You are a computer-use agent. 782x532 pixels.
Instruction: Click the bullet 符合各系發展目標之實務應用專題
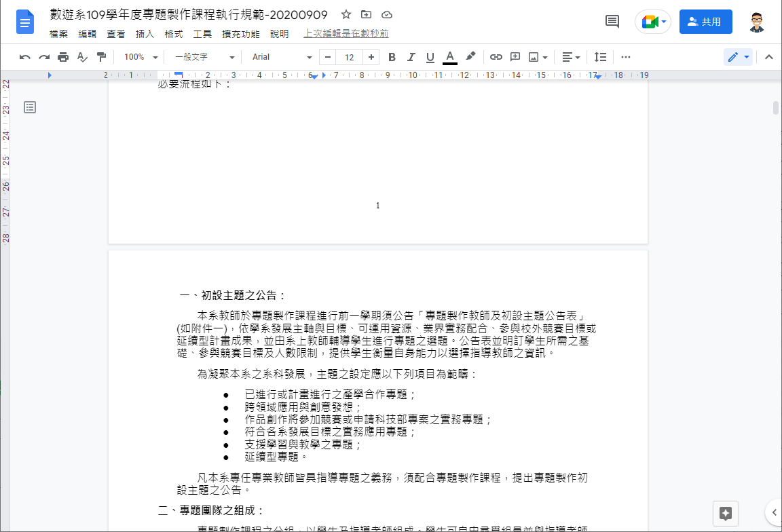[331, 432]
